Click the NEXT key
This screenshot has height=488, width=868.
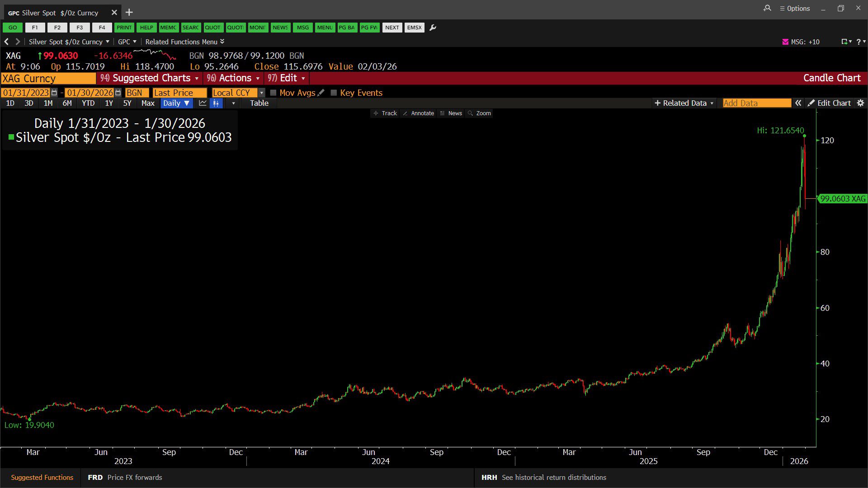(392, 28)
